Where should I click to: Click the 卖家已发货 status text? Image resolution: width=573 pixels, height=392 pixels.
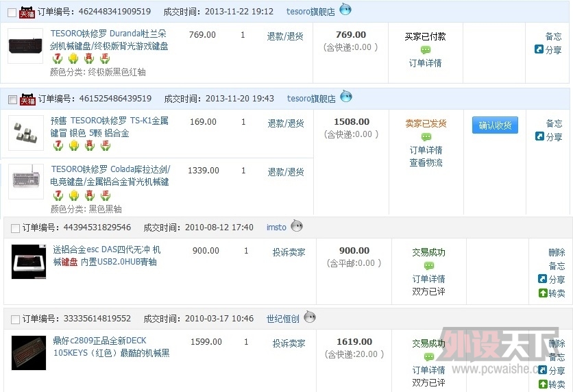click(x=426, y=123)
